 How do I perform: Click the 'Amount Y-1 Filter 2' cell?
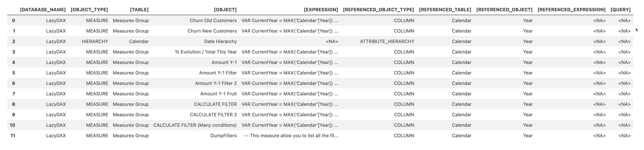[x=216, y=83]
